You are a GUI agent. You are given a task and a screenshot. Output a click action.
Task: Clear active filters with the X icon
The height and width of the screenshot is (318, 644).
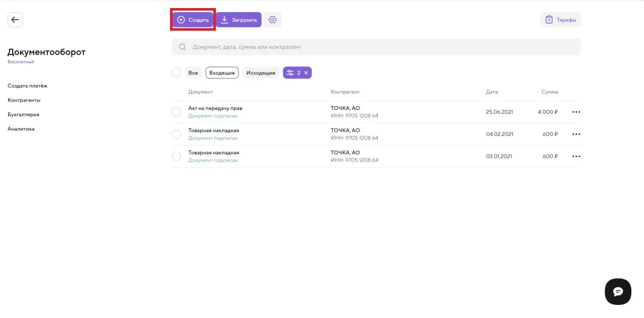(306, 73)
